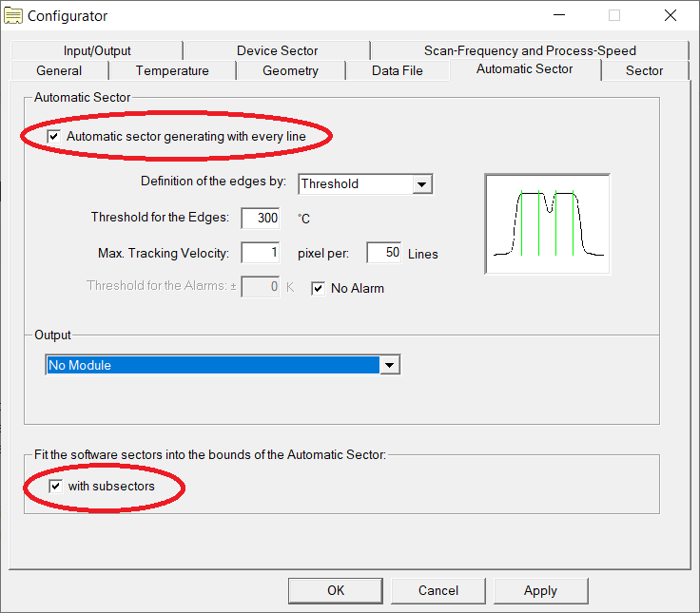The height and width of the screenshot is (613, 700).
Task: Click the Configurator title bar app icon
Action: click(x=13, y=15)
